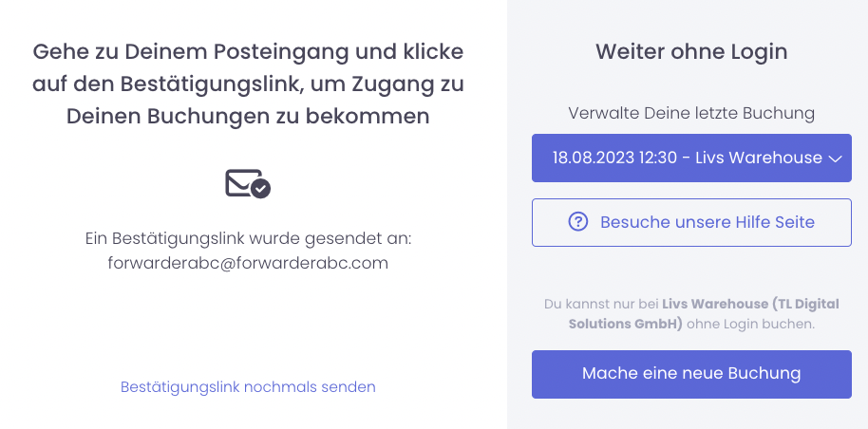Resend via 'Bestätigungslink nochmals senden' link

tap(248, 387)
